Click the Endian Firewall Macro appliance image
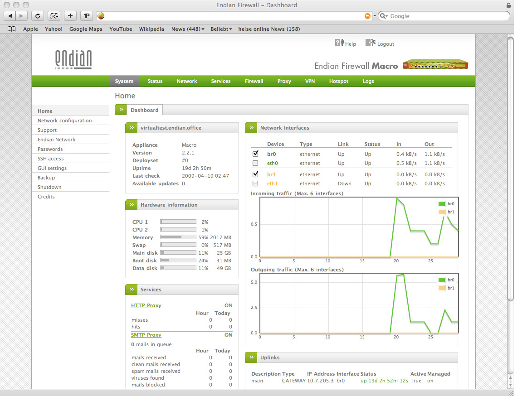The image size is (532, 396). click(435, 64)
